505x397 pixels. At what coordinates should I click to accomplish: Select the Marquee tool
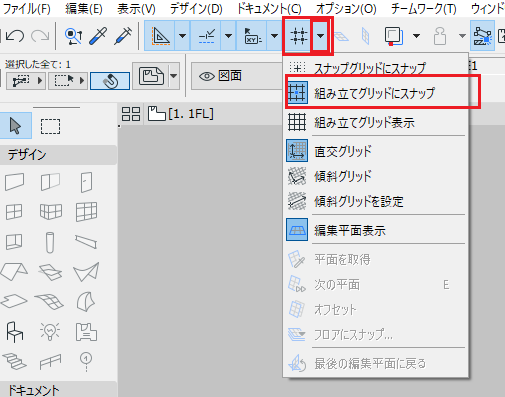click(x=50, y=126)
